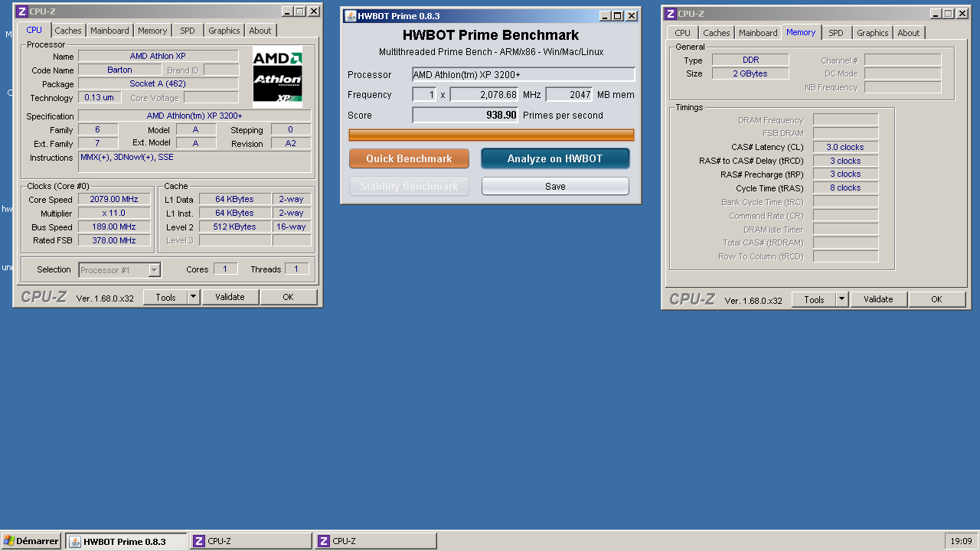Viewport: 980px width, 551px height.
Task: Click the CAS# Latency value 3.0 clocks
Action: 845,147
